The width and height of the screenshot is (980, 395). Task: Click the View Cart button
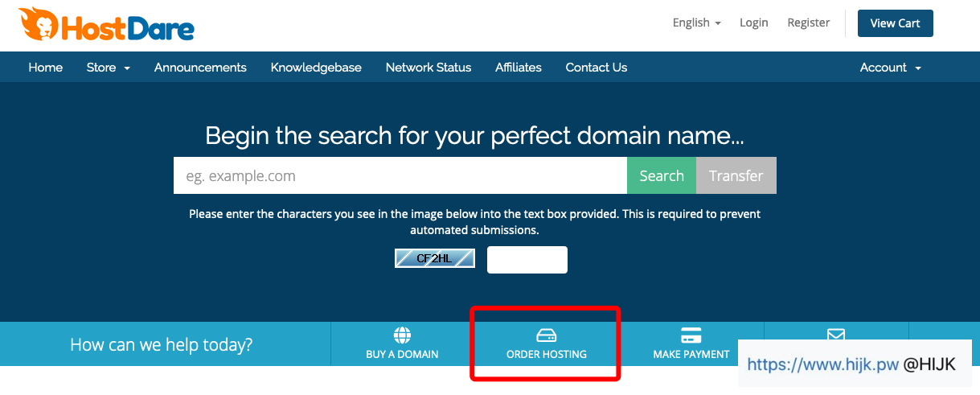point(895,23)
